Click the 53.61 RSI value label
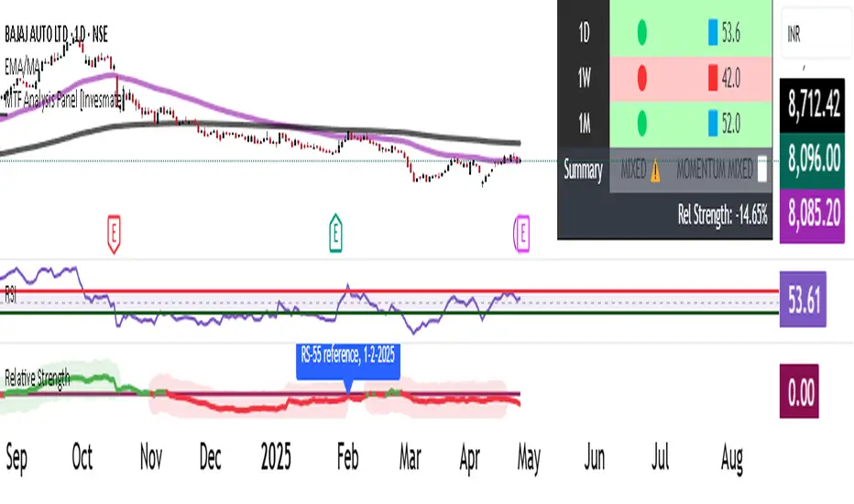 (803, 299)
